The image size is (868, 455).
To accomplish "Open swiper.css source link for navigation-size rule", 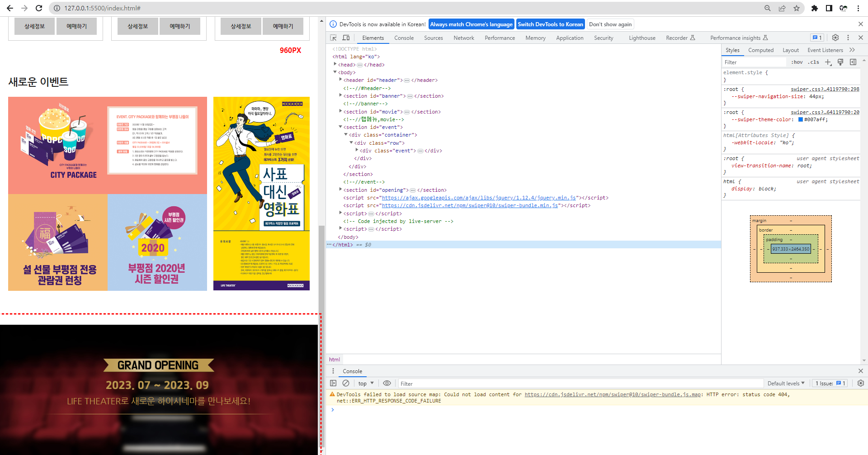I will click(x=825, y=89).
